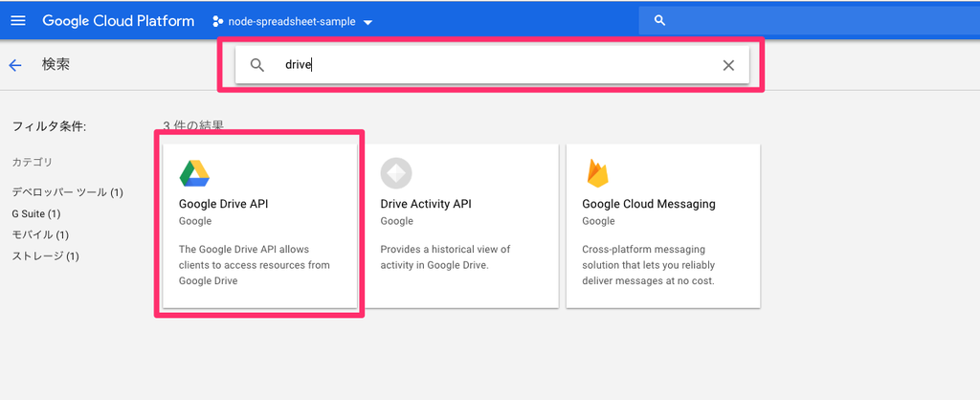
Task: Open the Google Cloud Messaging card title
Action: click(x=649, y=204)
